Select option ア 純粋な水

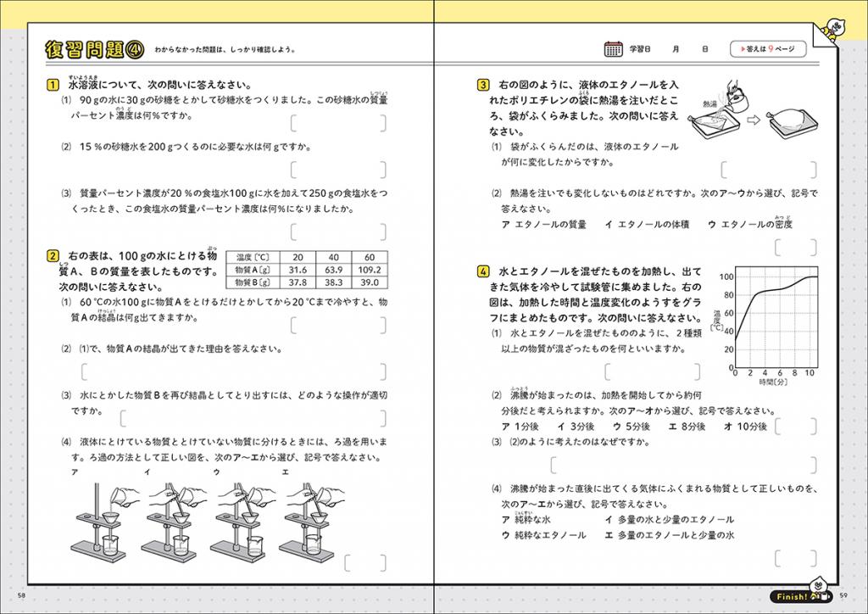click(526, 519)
